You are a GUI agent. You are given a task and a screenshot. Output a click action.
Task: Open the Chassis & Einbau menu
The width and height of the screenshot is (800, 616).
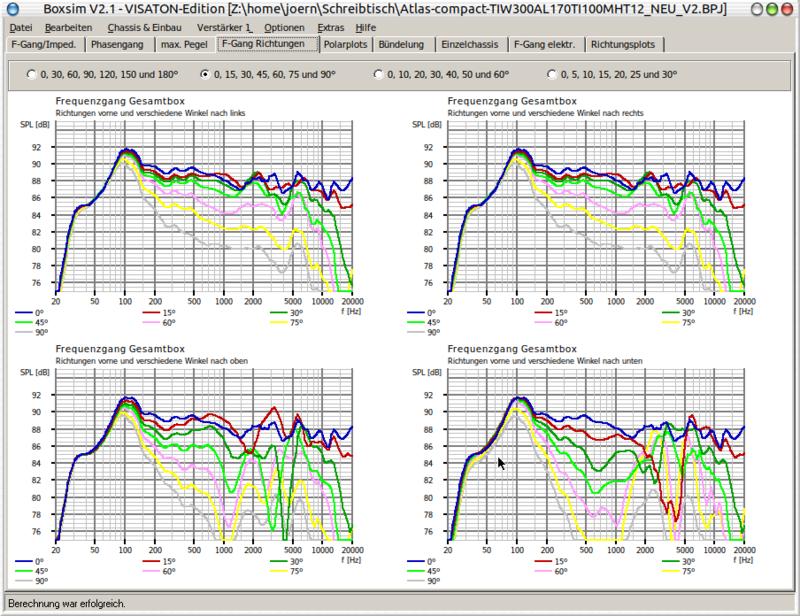coord(144,28)
